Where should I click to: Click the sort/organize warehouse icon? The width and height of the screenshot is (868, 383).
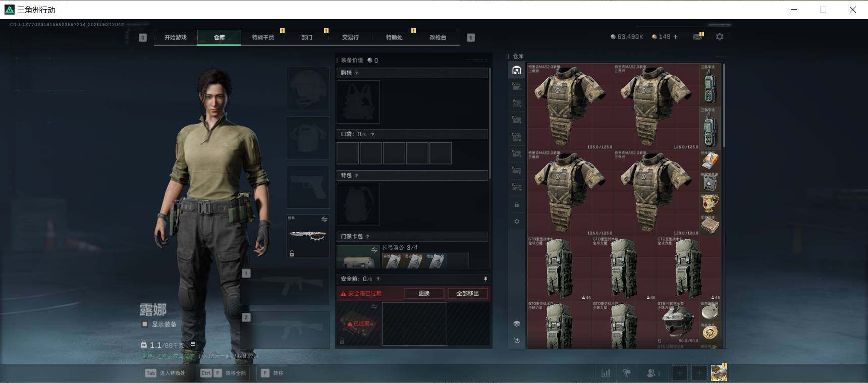tap(517, 341)
